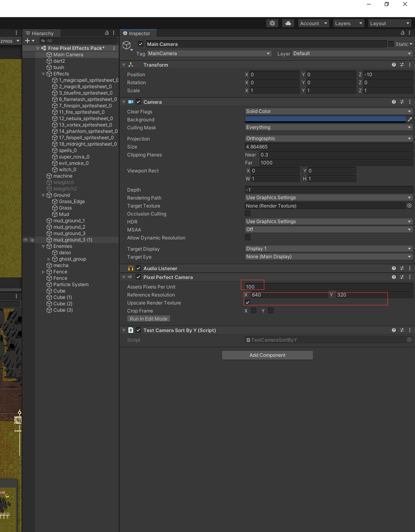415x532 pixels.
Task: Open Camera component help icon
Action: coord(394,102)
